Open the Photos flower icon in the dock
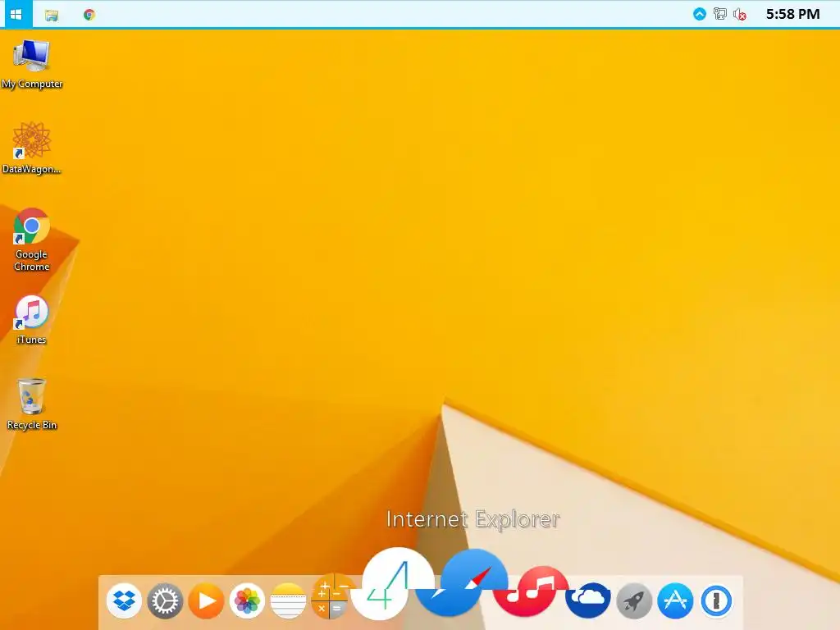Screen dimensions: 840x630 [x=247, y=600]
